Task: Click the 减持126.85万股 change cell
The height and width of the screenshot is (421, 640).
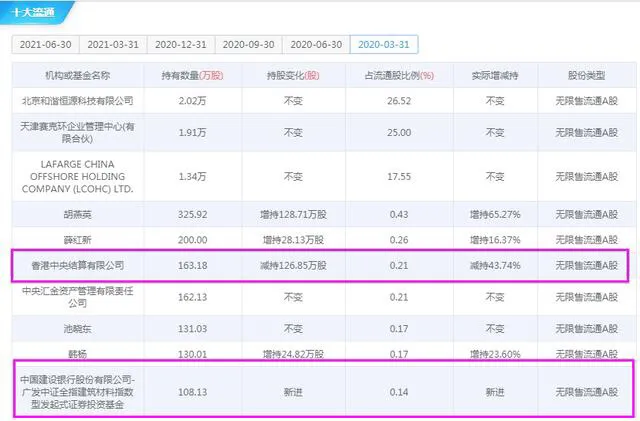Action: [x=293, y=265]
